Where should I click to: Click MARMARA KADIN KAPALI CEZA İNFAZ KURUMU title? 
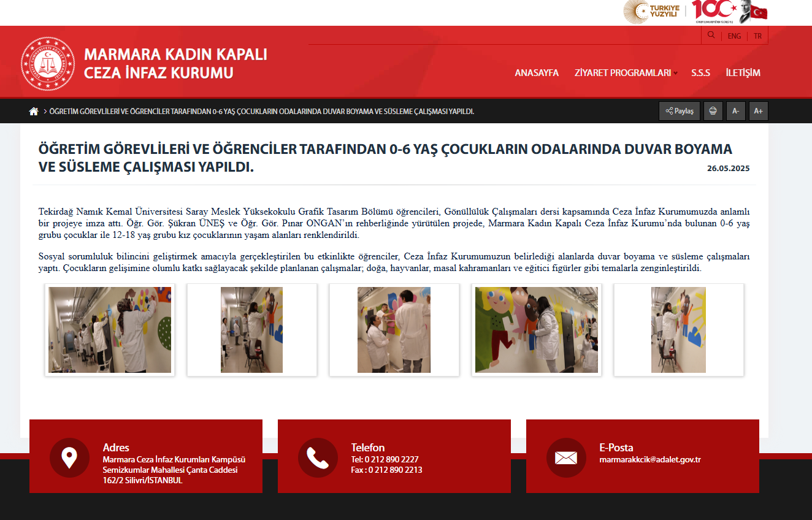pyautogui.click(x=175, y=64)
